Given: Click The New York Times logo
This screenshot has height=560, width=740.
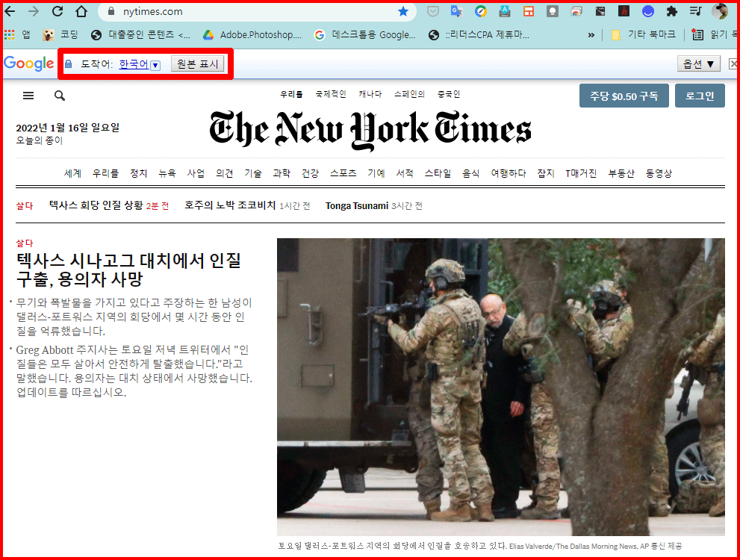Looking at the screenshot, I should pyautogui.click(x=370, y=130).
